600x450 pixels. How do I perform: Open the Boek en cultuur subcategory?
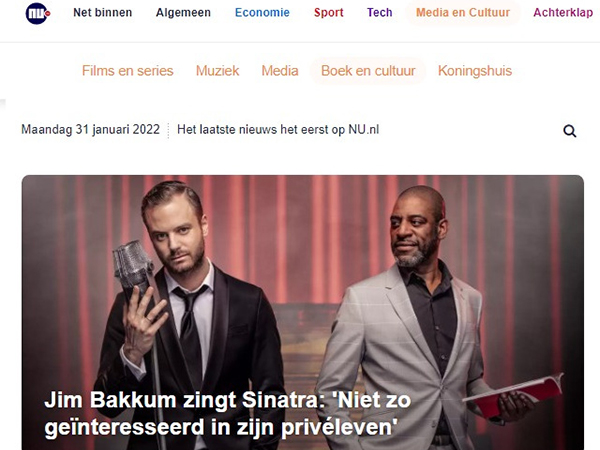coord(368,71)
